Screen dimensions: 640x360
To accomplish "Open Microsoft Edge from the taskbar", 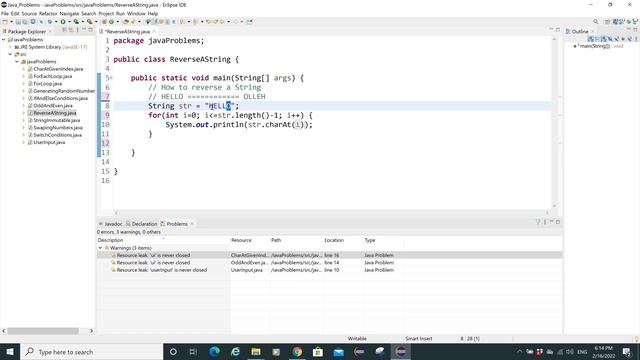I will tap(215, 352).
